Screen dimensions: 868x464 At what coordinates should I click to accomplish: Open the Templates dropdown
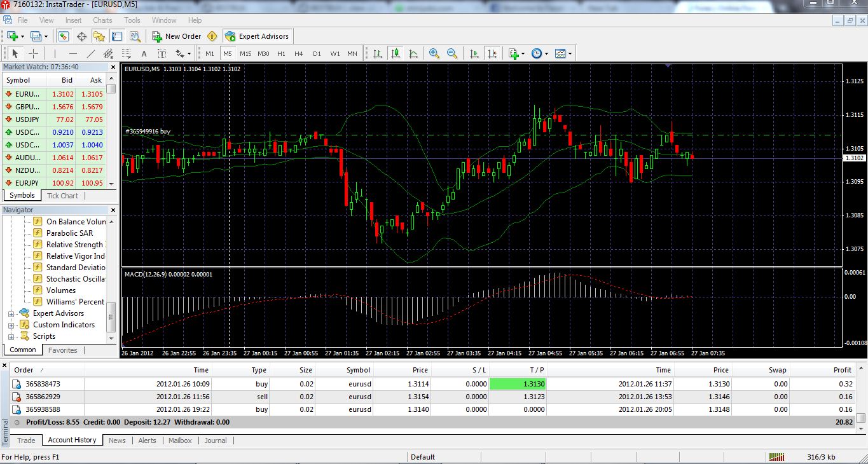click(570, 54)
